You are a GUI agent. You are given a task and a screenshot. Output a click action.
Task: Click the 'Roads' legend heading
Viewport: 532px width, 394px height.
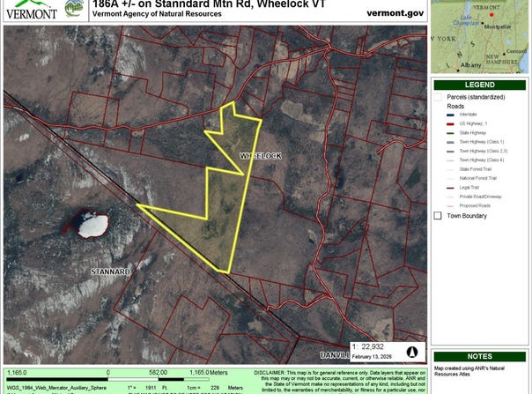coord(455,107)
